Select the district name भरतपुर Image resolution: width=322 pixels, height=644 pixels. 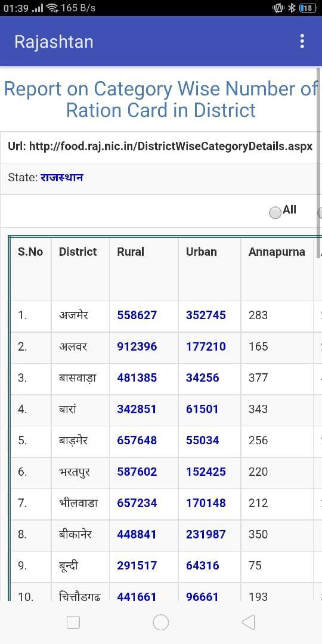pos(75,472)
